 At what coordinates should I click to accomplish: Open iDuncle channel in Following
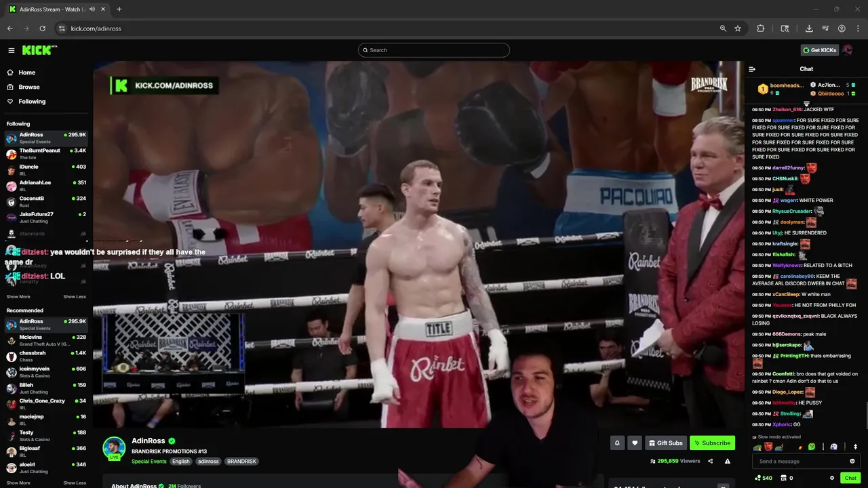pos(46,169)
